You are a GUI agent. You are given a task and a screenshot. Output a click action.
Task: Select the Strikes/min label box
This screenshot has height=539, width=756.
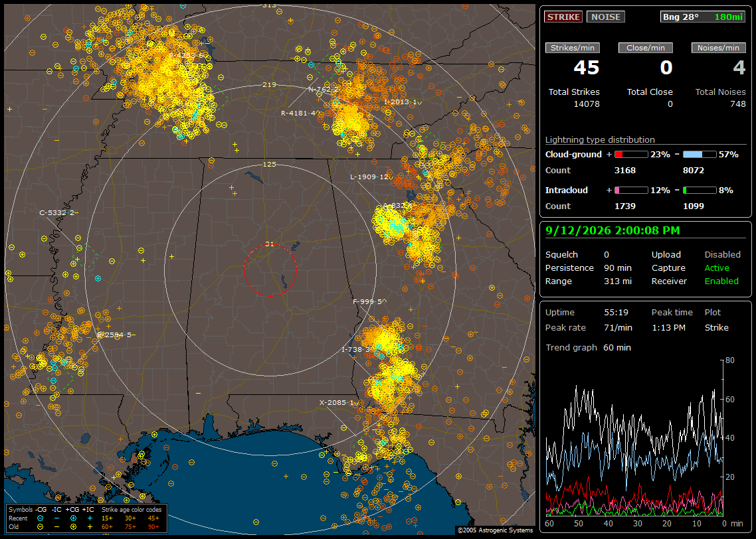click(572, 48)
